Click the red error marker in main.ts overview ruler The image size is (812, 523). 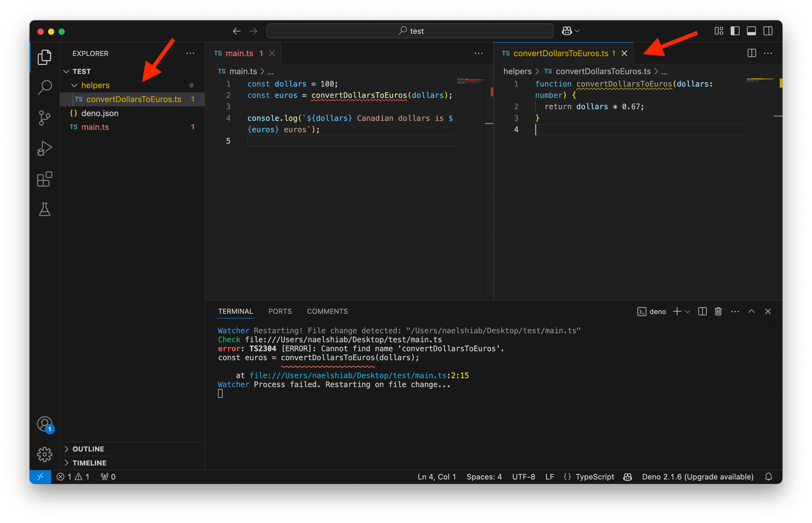tap(492, 92)
